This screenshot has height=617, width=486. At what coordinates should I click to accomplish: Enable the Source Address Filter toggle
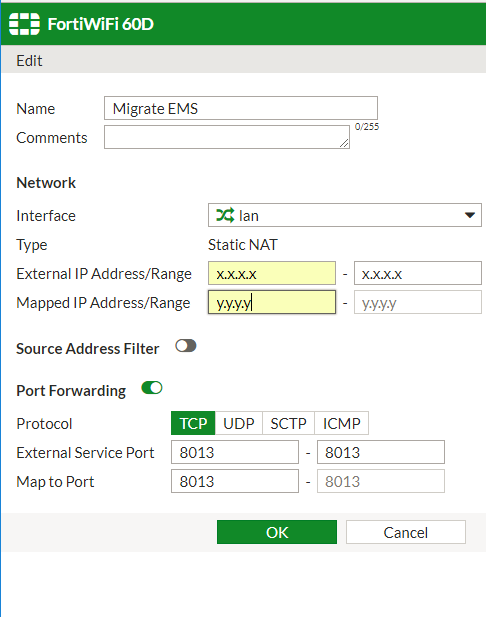click(x=186, y=346)
